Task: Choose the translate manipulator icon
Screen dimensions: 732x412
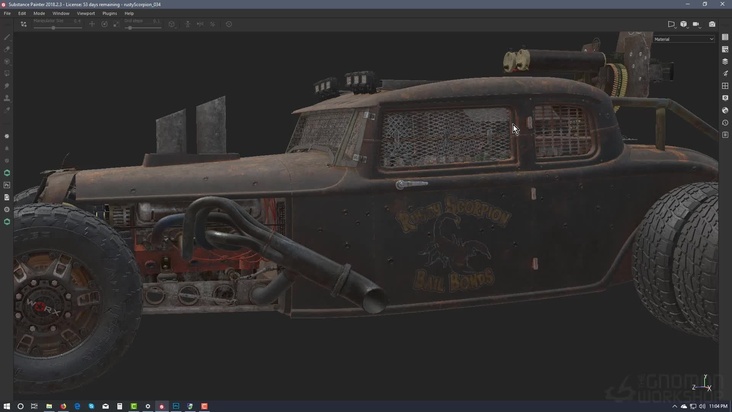Action: point(92,24)
